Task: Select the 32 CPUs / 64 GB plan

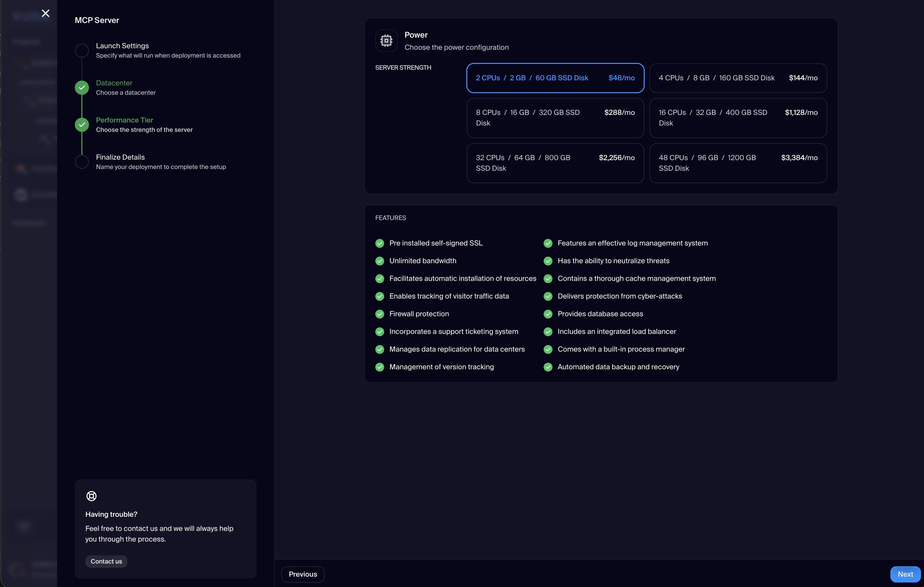Action: (555, 163)
